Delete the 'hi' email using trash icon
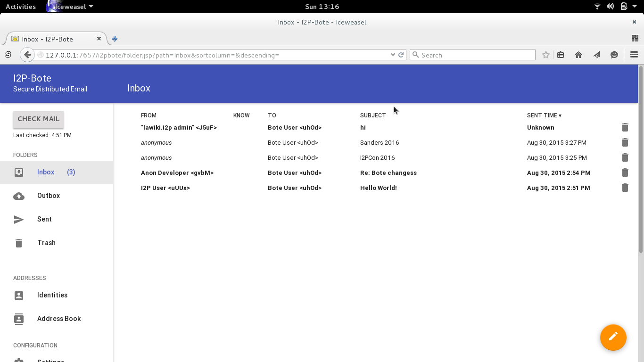The width and height of the screenshot is (644, 362). (x=625, y=127)
